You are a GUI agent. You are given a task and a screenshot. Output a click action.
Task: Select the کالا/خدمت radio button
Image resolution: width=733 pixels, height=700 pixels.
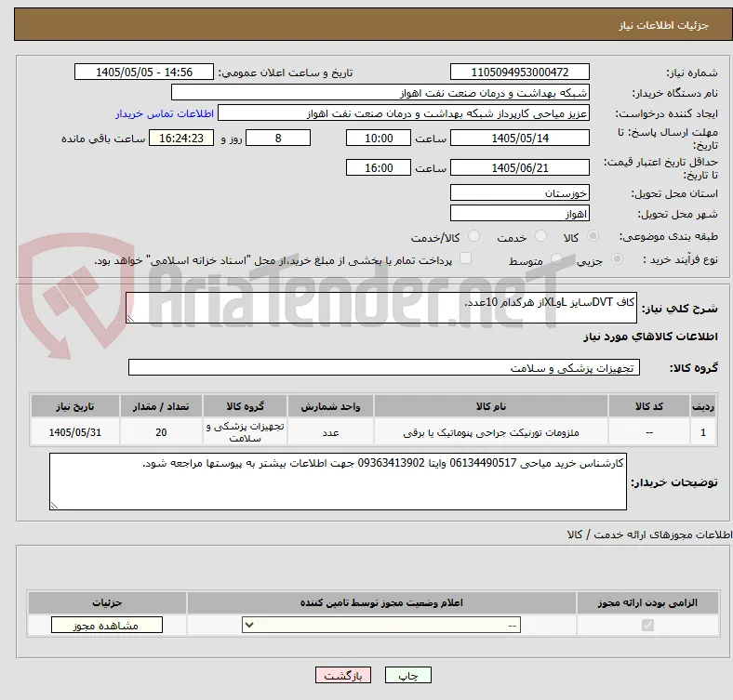(474, 236)
